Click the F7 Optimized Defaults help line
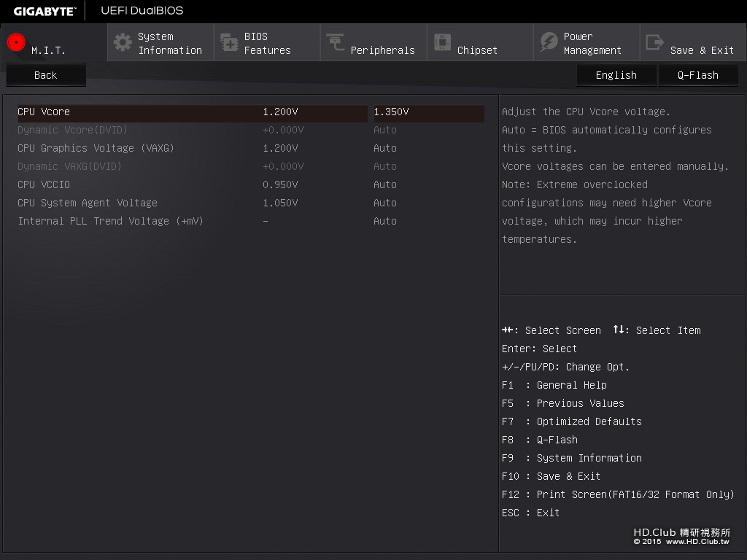Image resolution: width=747 pixels, height=560 pixels. click(x=572, y=422)
